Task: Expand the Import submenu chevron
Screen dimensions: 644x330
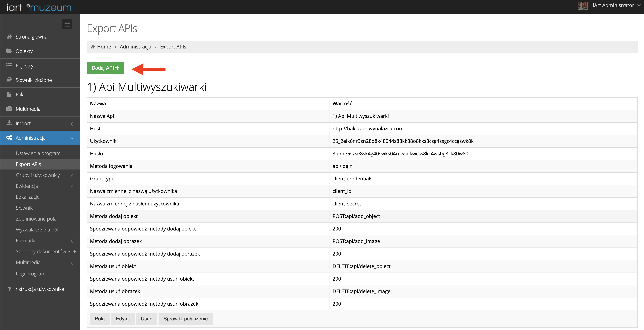Action: coord(72,124)
